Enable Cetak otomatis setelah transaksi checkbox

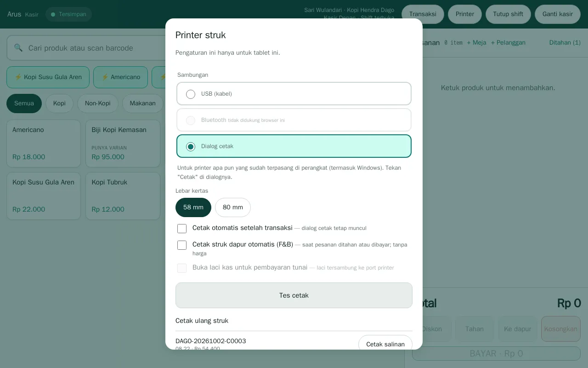(x=182, y=229)
